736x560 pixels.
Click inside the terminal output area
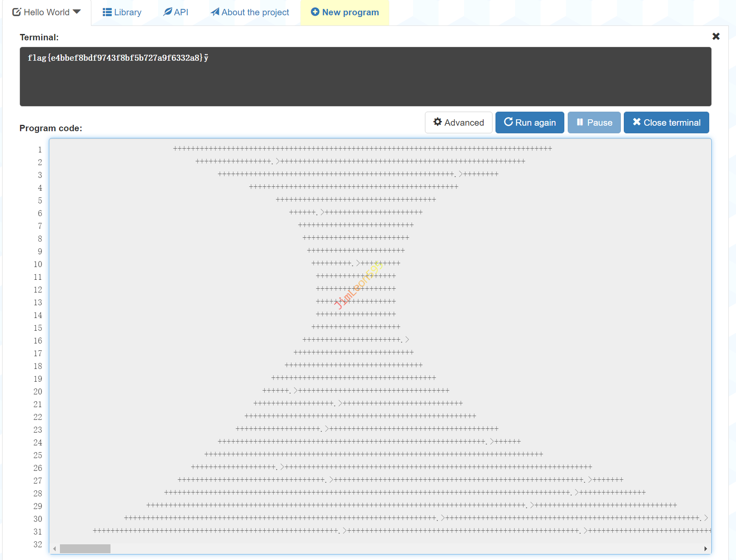(365, 81)
